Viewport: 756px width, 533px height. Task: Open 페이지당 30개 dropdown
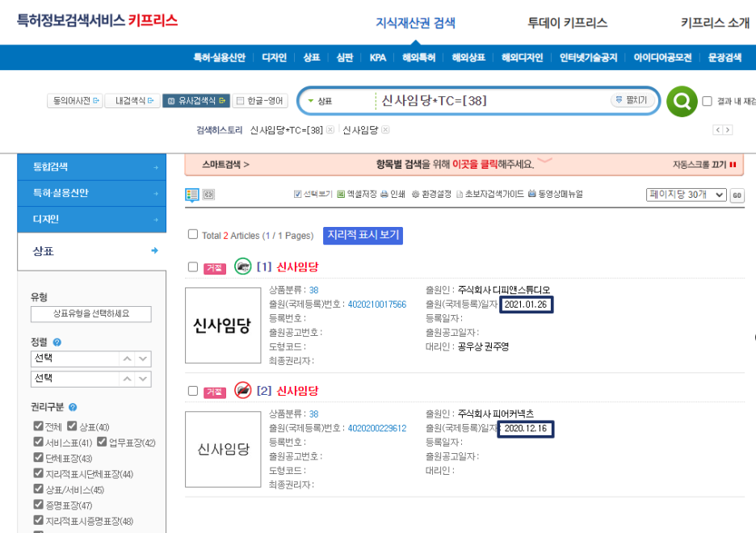pyautogui.click(x=686, y=195)
